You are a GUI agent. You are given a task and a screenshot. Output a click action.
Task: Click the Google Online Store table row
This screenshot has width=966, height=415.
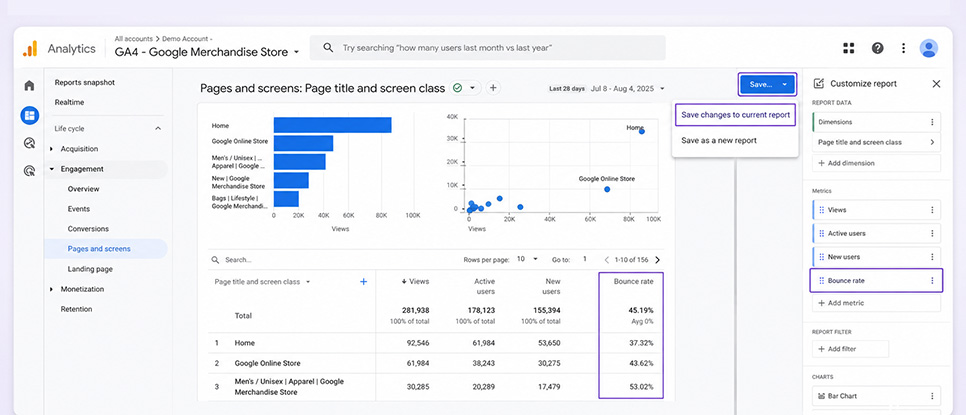(436, 363)
